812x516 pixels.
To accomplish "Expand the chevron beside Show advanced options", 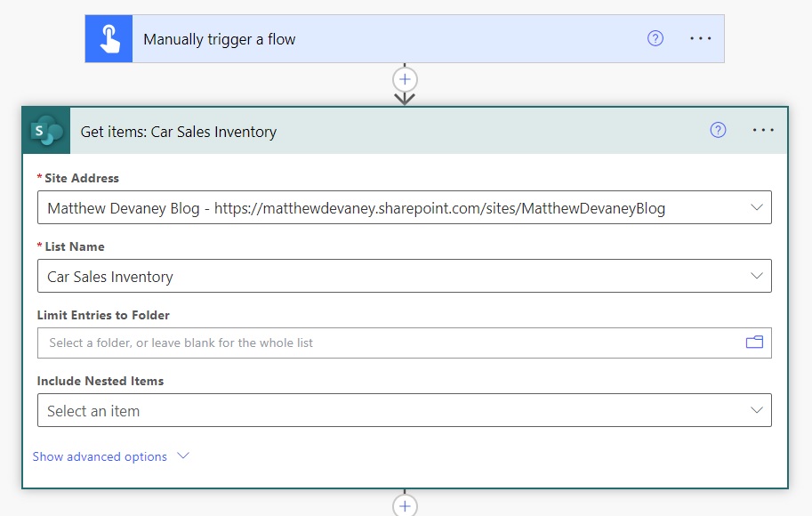I will [x=183, y=456].
